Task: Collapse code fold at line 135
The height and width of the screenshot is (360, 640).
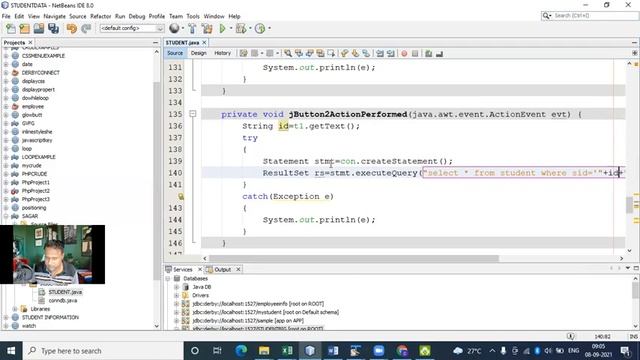Action: pyautogui.click(x=193, y=114)
